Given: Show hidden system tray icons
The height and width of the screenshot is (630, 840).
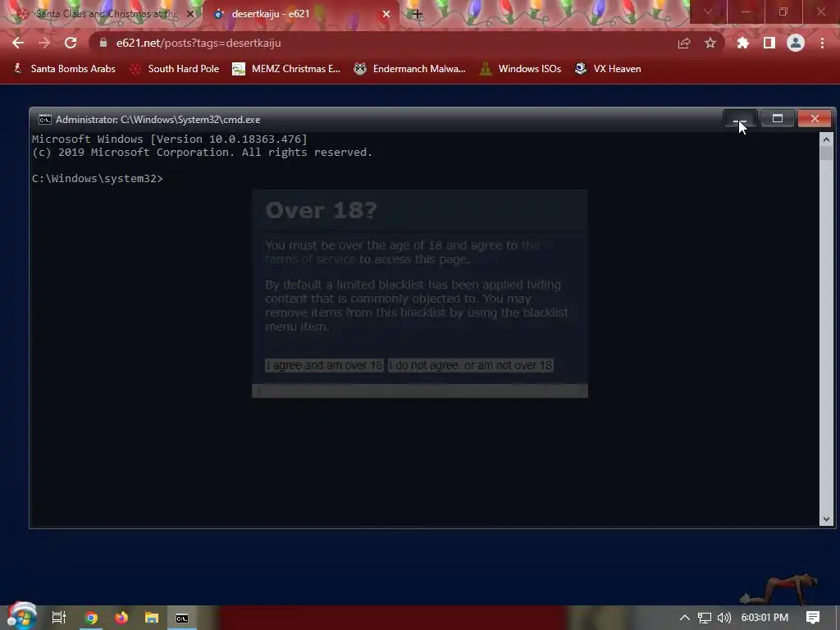Looking at the screenshot, I should [685, 618].
